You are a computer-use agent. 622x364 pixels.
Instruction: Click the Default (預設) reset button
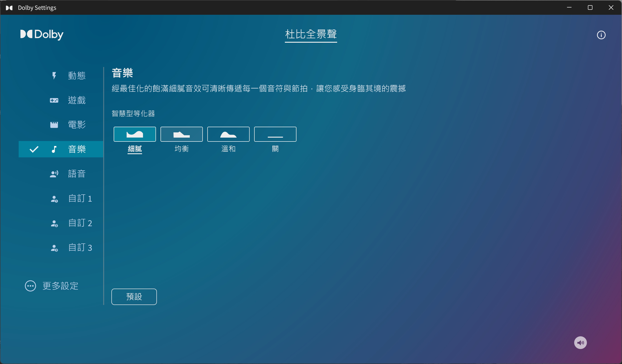tap(134, 297)
